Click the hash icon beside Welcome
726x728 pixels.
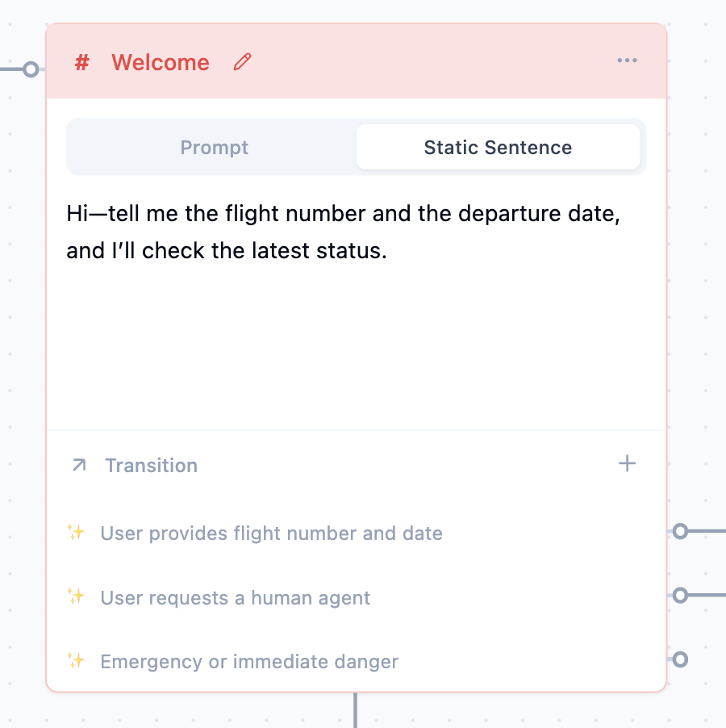[82, 62]
